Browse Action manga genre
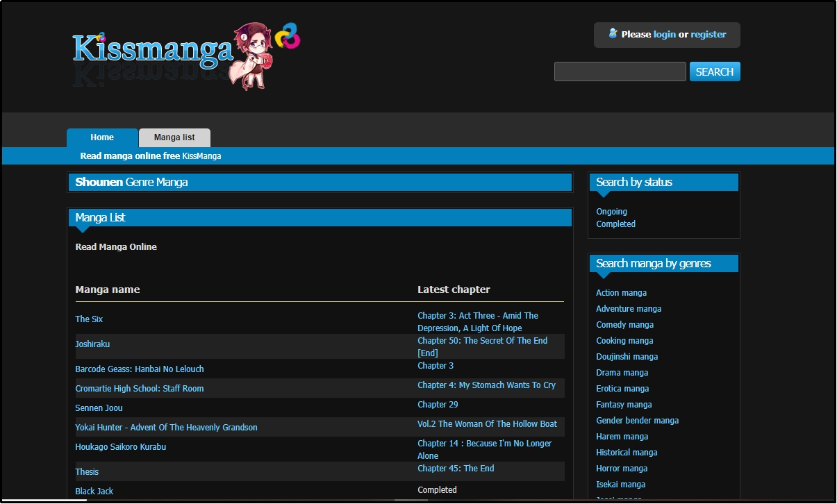837x504 pixels. [621, 293]
